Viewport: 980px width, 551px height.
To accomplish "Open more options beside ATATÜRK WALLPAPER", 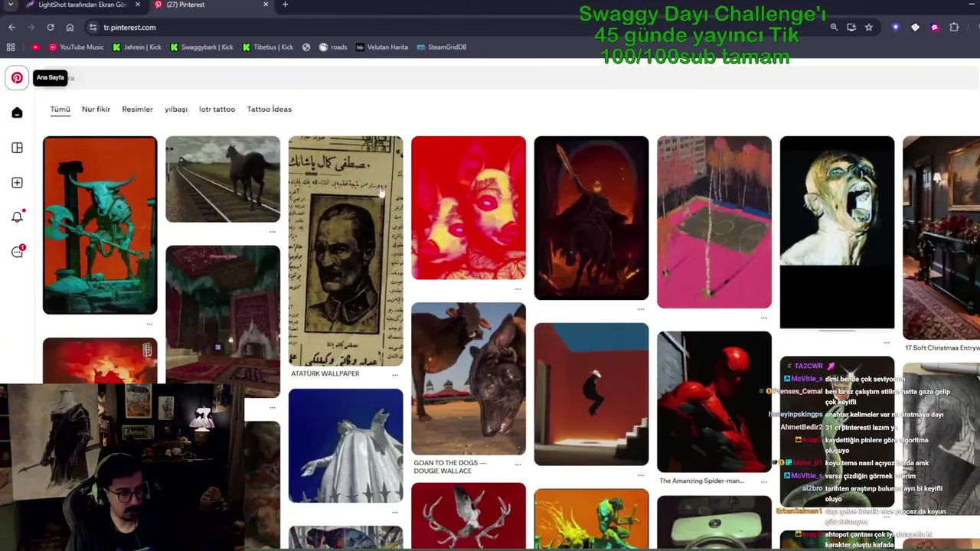I will coord(395,374).
